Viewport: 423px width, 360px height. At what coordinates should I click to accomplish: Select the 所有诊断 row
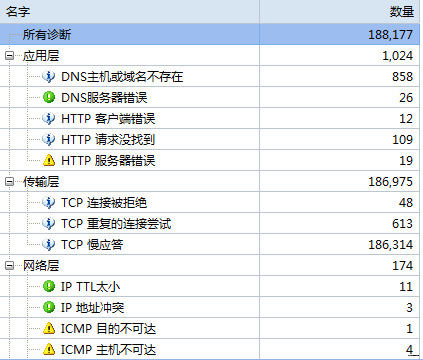click(x=210, y=34)
